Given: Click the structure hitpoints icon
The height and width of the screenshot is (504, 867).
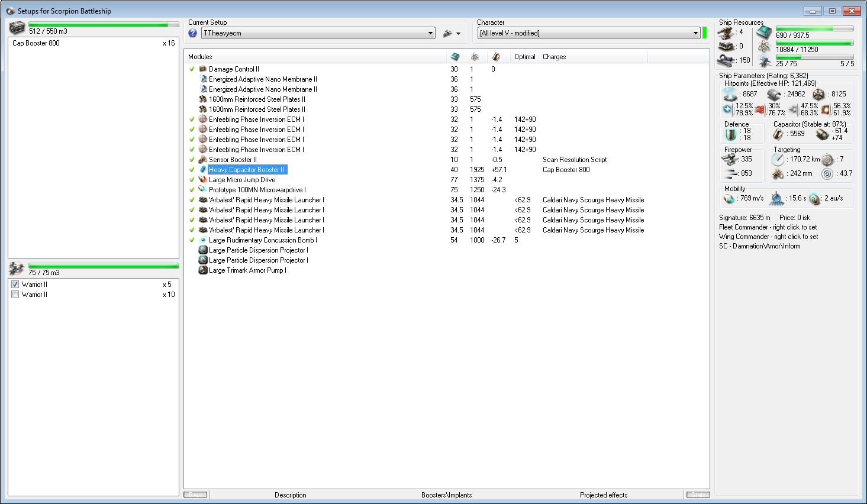Looking at the screenshot, I should pyautogui.click(x=818, y=94).
